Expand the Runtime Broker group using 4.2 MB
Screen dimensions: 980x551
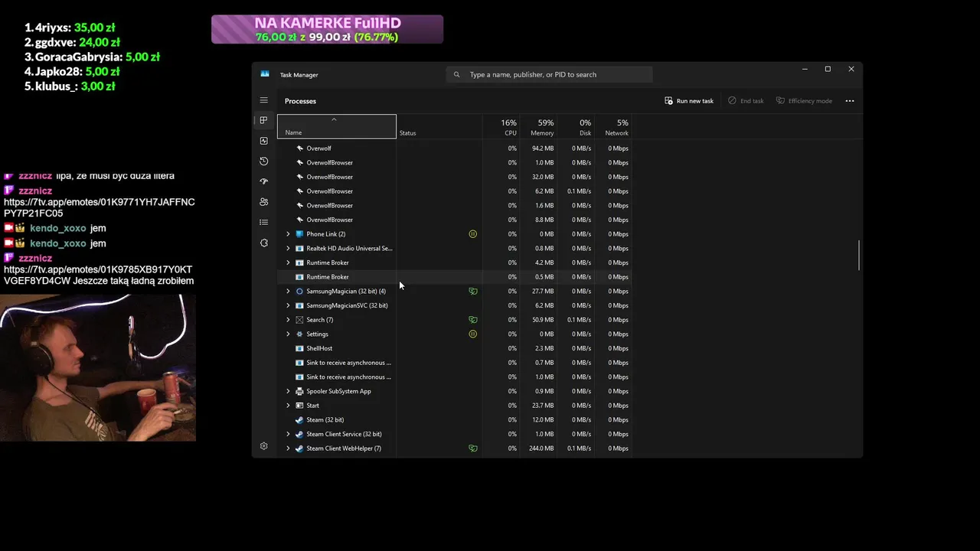tap(288, 262)
